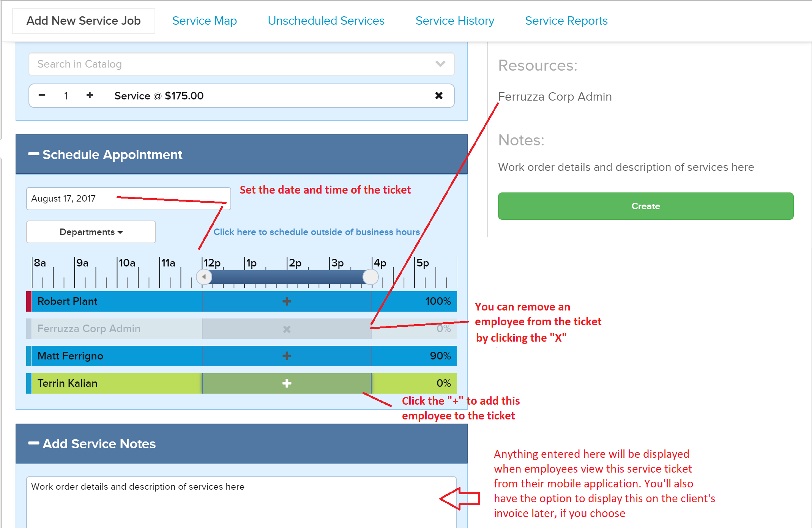Decrease service quantity with minus icon
Image resolution: width=812 pixels, height=528 pixels.
(42, 95)
